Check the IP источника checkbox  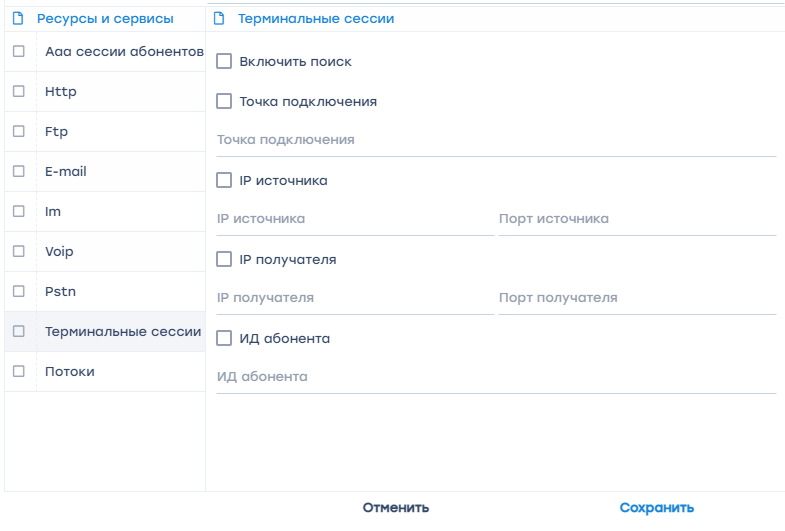point(224,181)
